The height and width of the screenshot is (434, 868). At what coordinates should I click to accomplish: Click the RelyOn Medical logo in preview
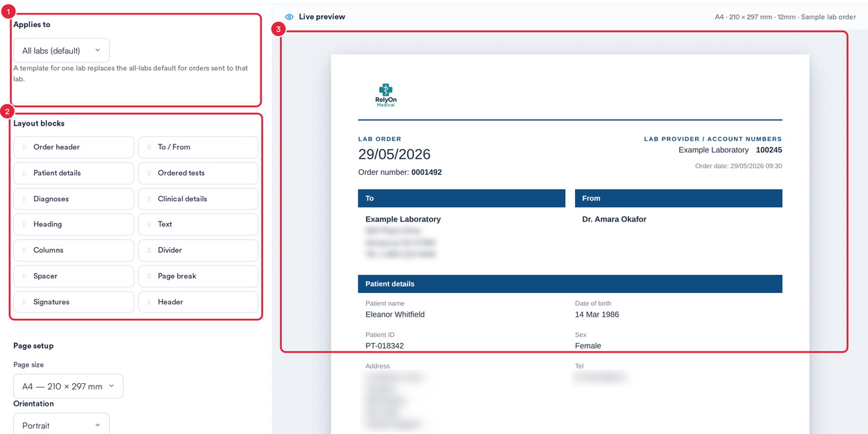[385, 95]
